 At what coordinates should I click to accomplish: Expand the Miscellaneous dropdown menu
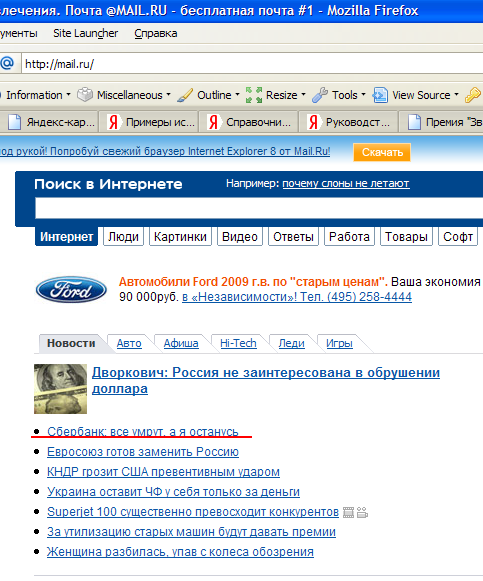(x=169, y=95)
